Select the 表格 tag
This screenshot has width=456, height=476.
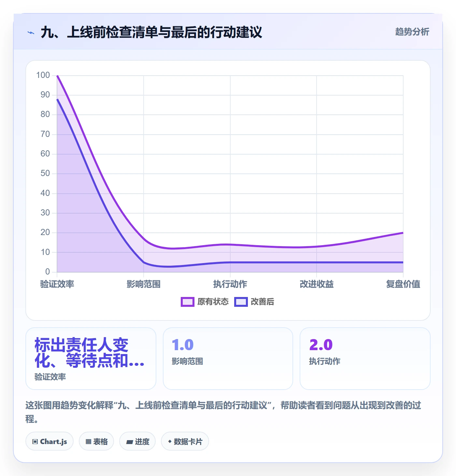96,441
